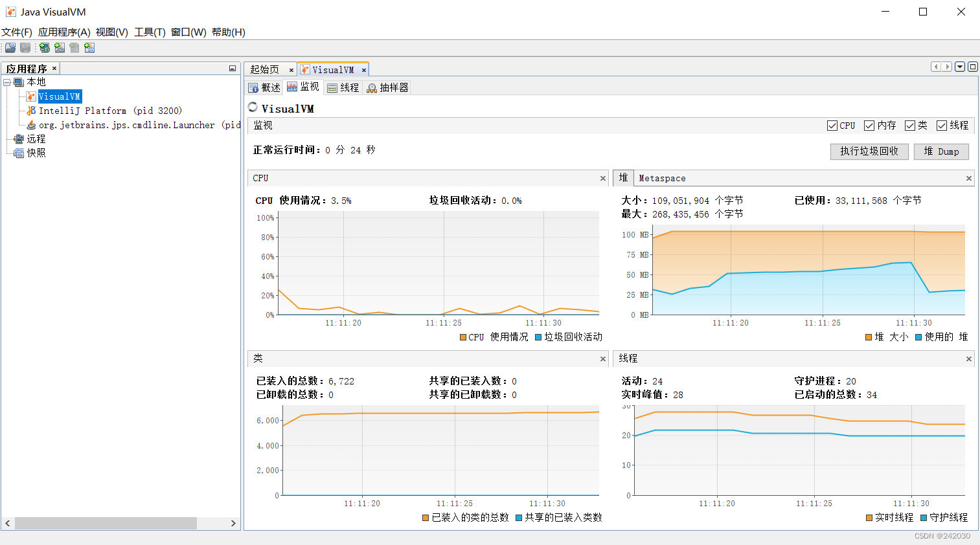Click the 共享的已装入类数 legend swatch
The height and width of the screenshot is (545, 980).
pyautogui.click(x=519, y=518)
